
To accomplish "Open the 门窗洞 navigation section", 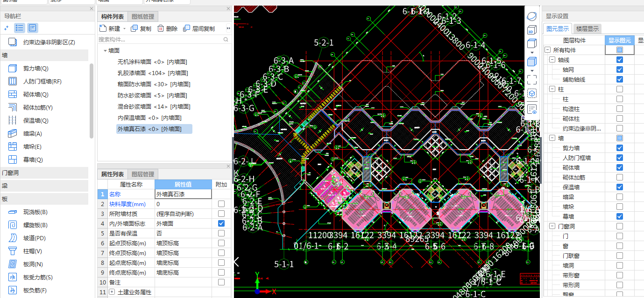I will 44,173.
